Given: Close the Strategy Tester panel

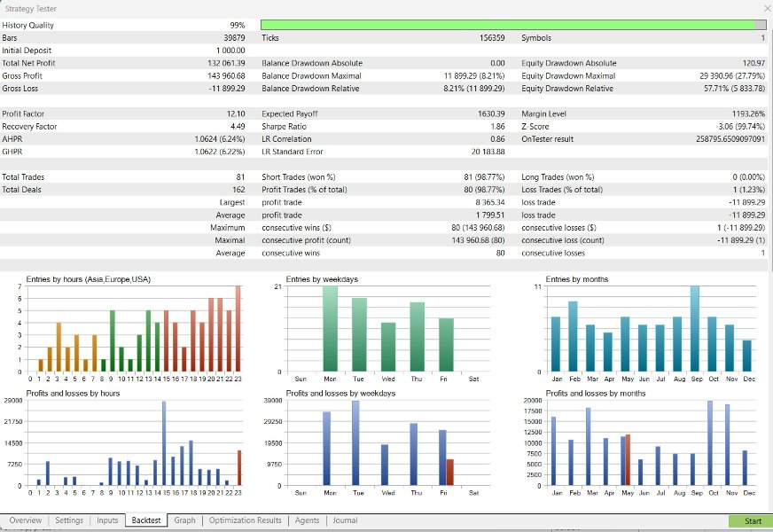Looking at the screenshot, I should coord(768,8).
